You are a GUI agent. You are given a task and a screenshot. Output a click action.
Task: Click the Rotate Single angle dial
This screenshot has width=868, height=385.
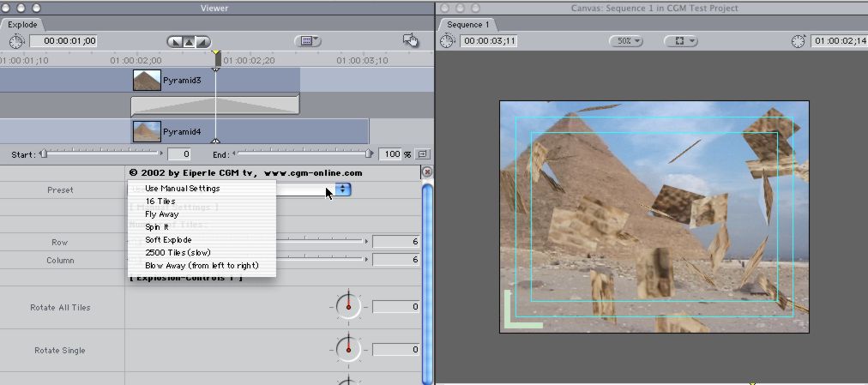pyautogui.click(x=348, y=349)
